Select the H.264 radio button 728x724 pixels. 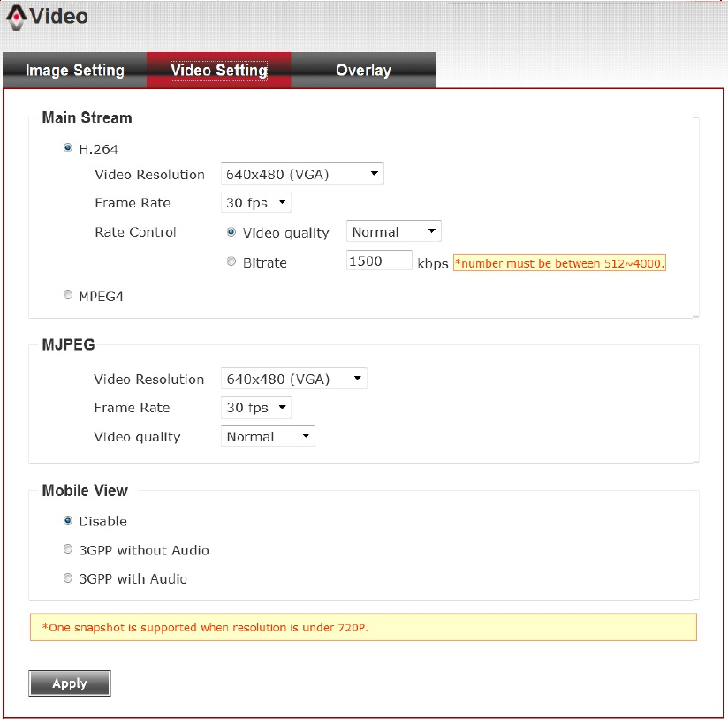tap(68, 148)
